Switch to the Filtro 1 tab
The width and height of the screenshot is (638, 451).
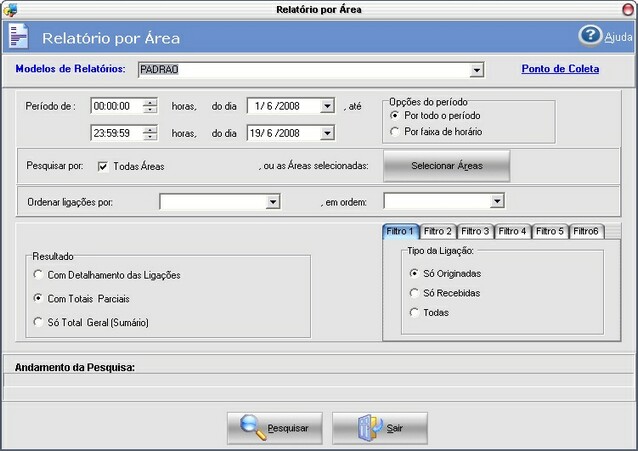click(400, 231)
